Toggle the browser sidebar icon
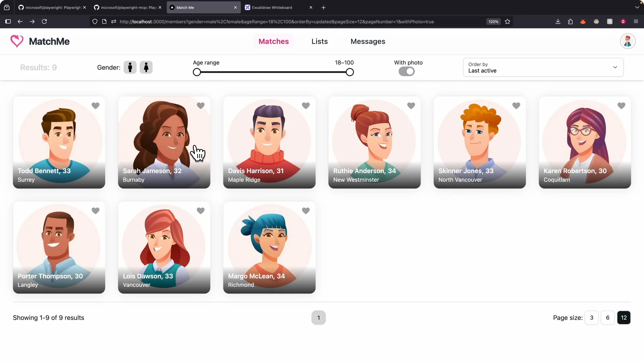This screenshot has height=362, width=644. coord(8,21)
